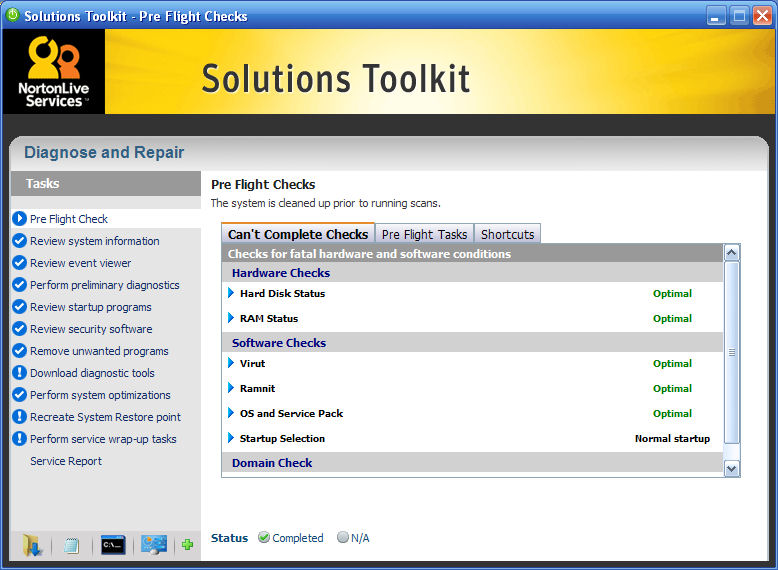
Task: Expand the Hard Disk Status row
Action: 231,293
